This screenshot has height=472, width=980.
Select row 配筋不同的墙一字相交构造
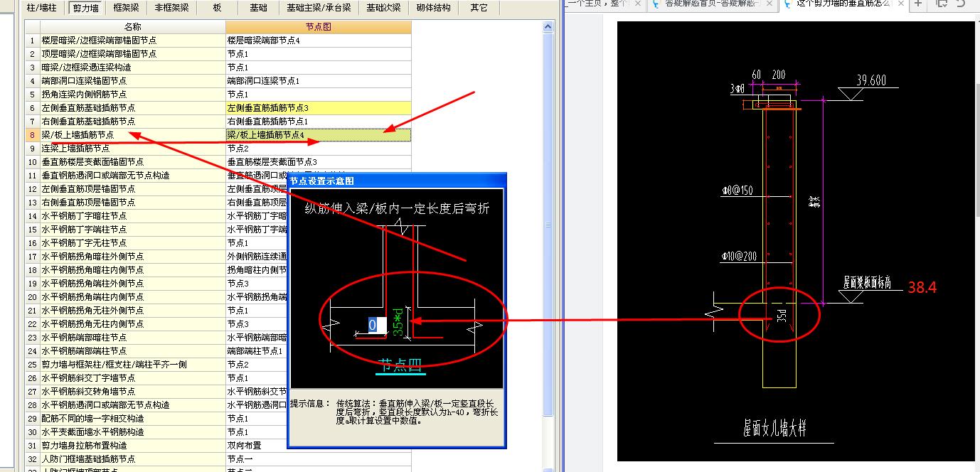click(132, 419)
